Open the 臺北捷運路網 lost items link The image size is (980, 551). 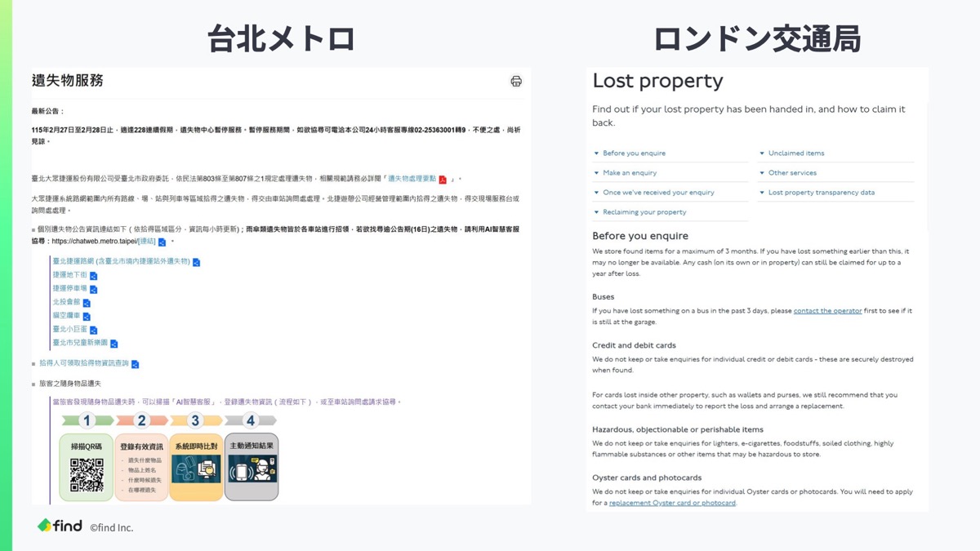click(x=121, y=262)
